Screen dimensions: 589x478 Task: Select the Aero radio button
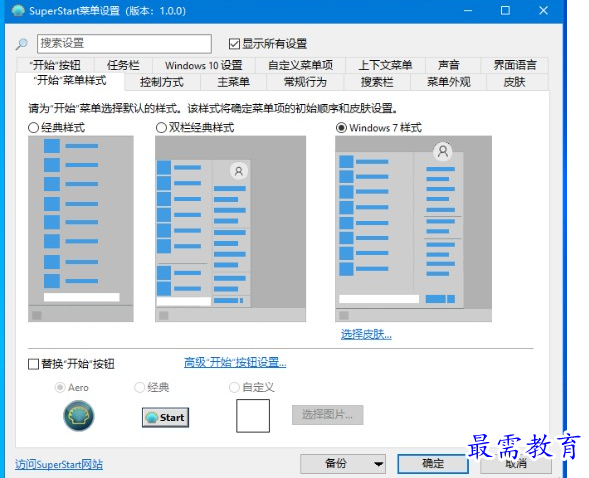click(60, 387)
